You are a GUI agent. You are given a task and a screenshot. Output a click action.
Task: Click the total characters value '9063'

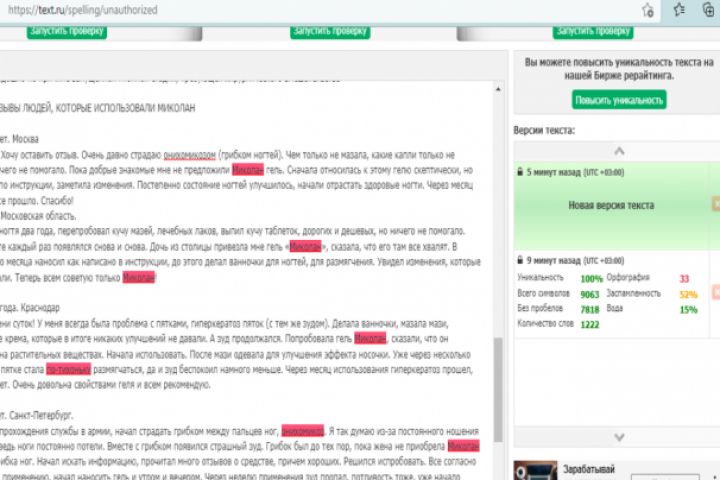pos(590,294)
